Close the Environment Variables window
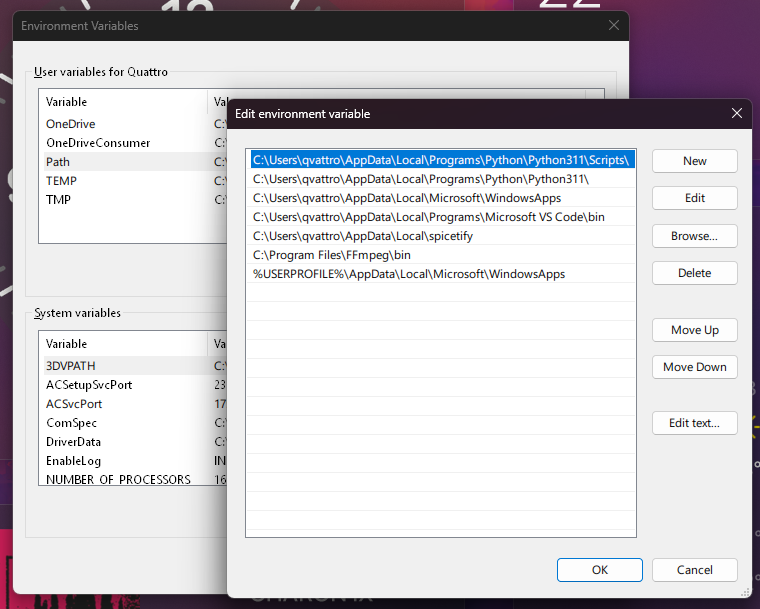This screenshot has height=609, width=760. tap(612, 26)
